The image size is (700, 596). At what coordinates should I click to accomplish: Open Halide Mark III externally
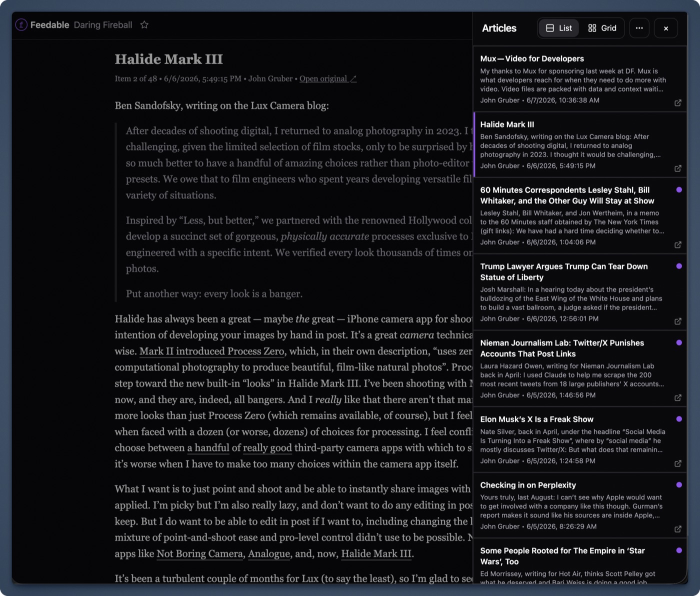click(x=678, y=168)
